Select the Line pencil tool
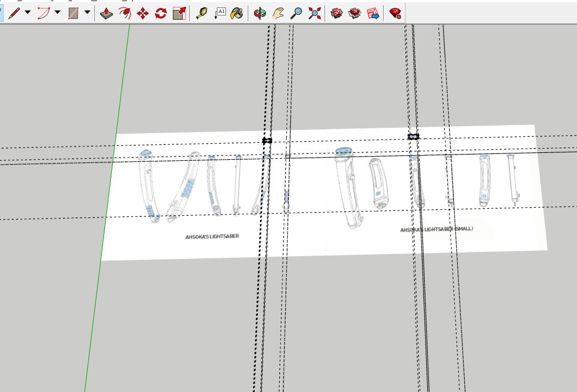Viewport: 577px width, 392px height. [14, 13]
